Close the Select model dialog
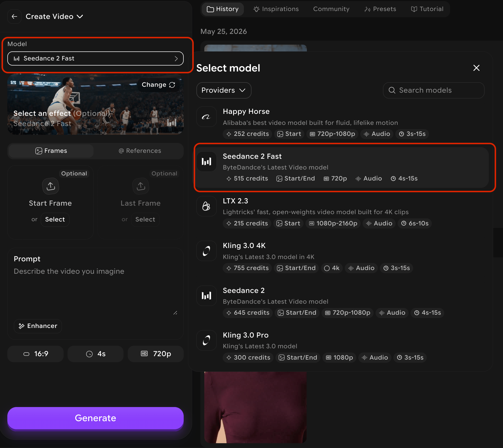 point(476,68)
